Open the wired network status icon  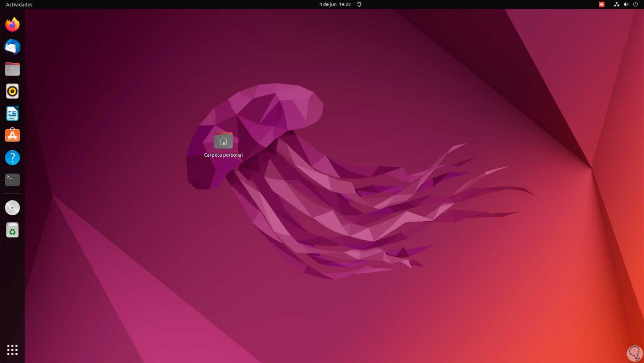point(617,5)
